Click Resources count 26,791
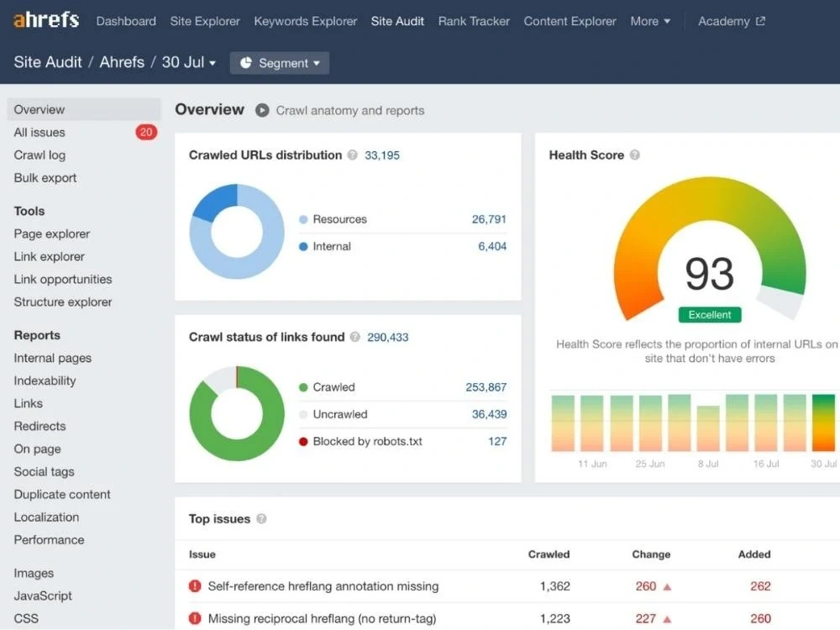The width and height of the screenshot is (840, 630). (489, 219)
